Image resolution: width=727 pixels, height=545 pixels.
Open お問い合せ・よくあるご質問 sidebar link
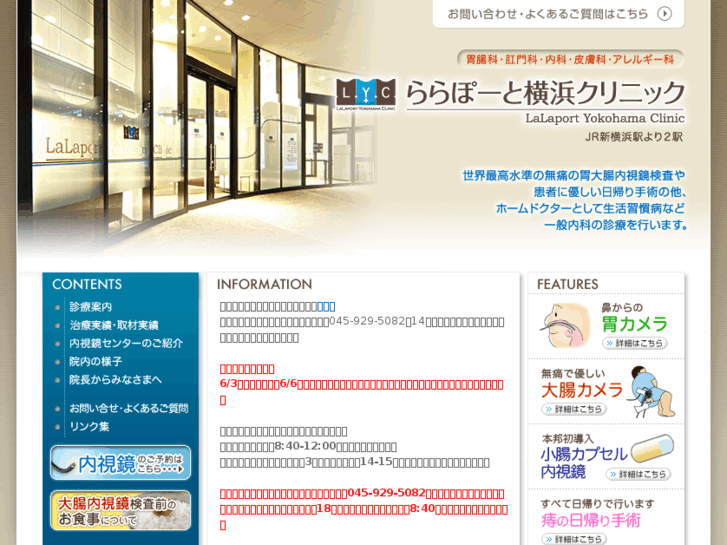[x=128, y=408]
